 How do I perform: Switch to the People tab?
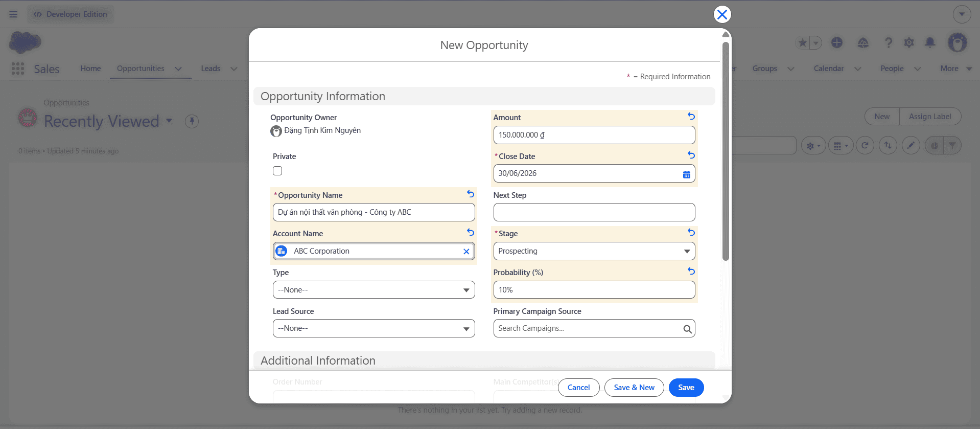[x=892, y=69]
